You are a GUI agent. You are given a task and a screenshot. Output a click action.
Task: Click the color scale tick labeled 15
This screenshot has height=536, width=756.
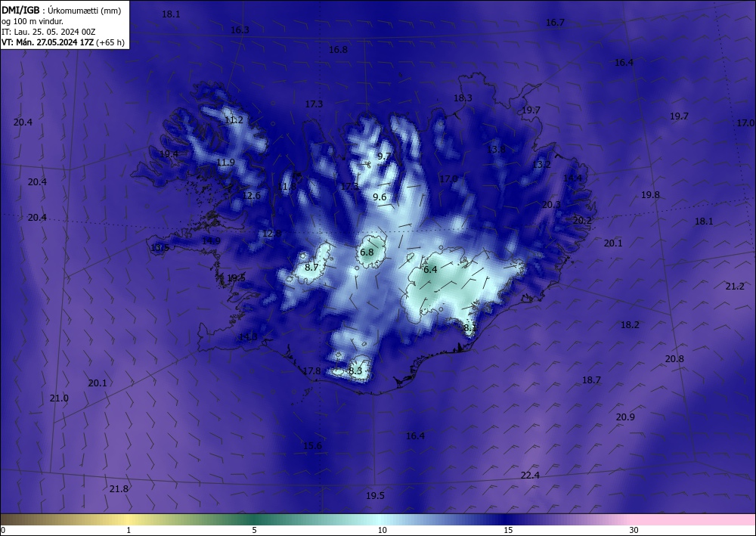coord(508,531)
